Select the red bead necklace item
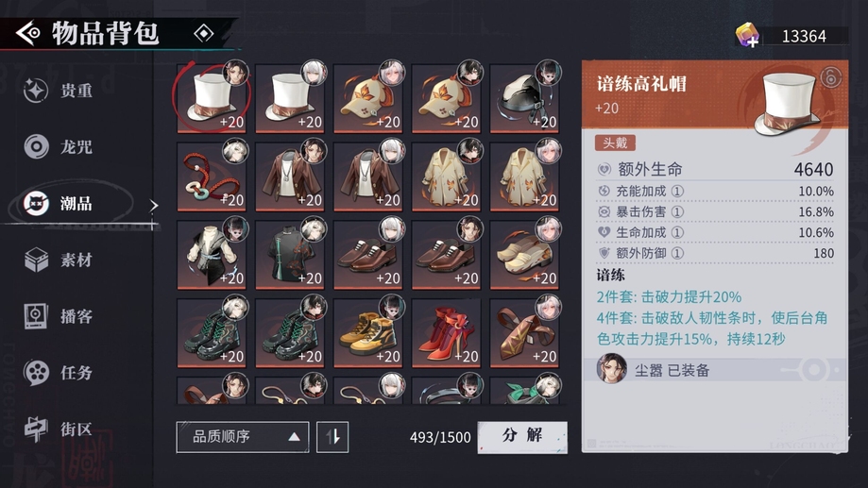Screen dimensions: 868x488 click(x=212, y=177)
